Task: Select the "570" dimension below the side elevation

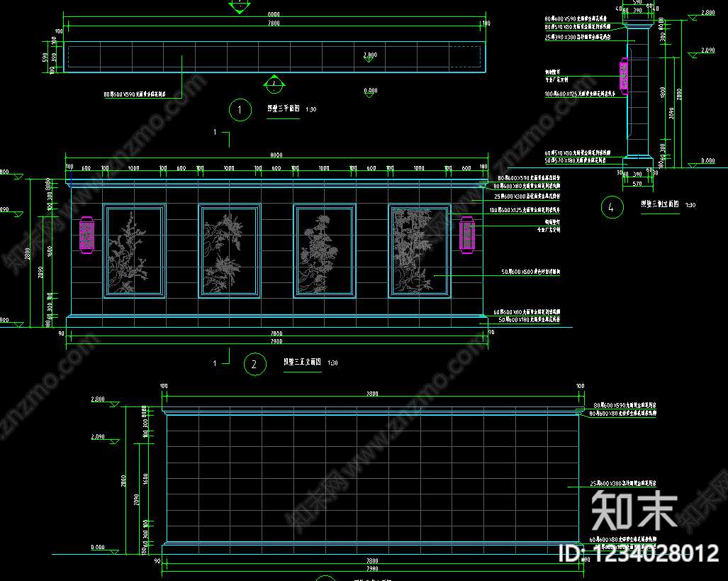Action: [637, 184]
